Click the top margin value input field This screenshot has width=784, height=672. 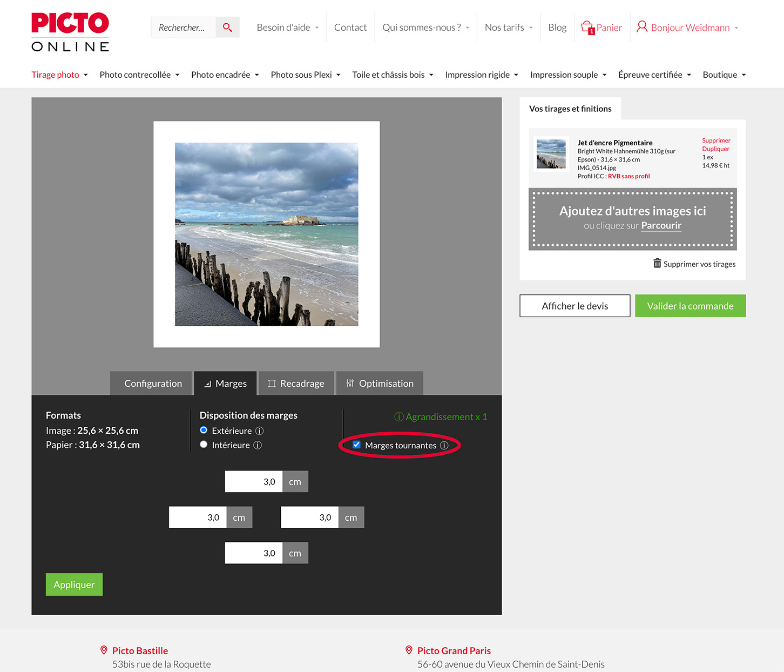click(253, 481)
